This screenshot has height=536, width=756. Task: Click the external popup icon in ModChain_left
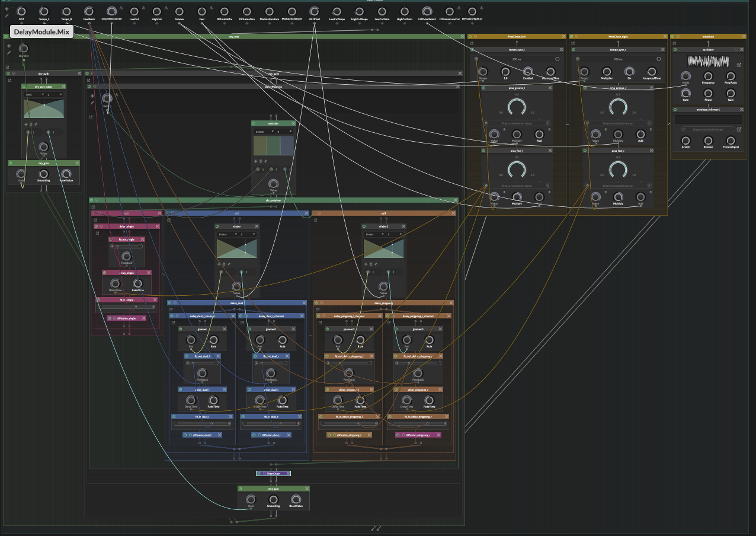click(x=472, y=43)
